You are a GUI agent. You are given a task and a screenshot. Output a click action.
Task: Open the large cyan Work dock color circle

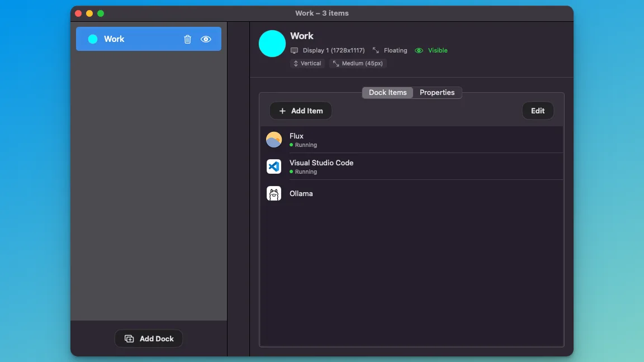[x=272, y=44]
